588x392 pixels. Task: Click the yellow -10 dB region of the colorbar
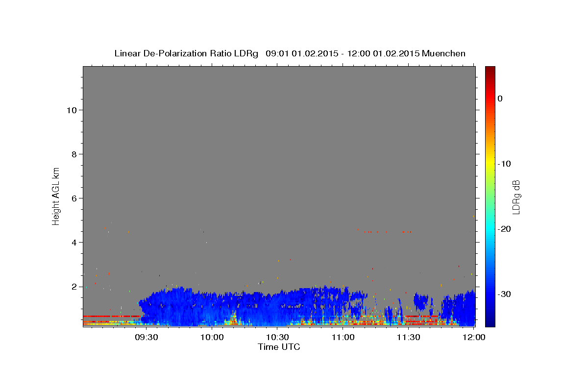click(x=490, y=164)
